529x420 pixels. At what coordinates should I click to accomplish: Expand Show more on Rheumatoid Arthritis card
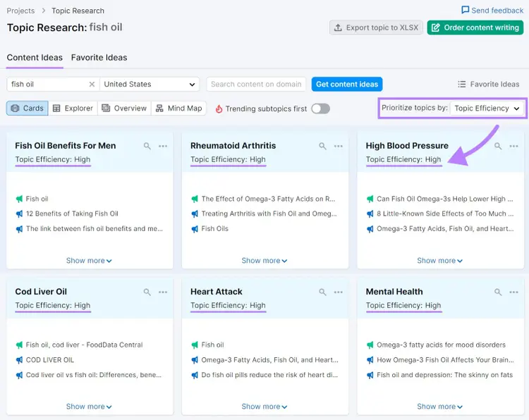coord(264,261)
